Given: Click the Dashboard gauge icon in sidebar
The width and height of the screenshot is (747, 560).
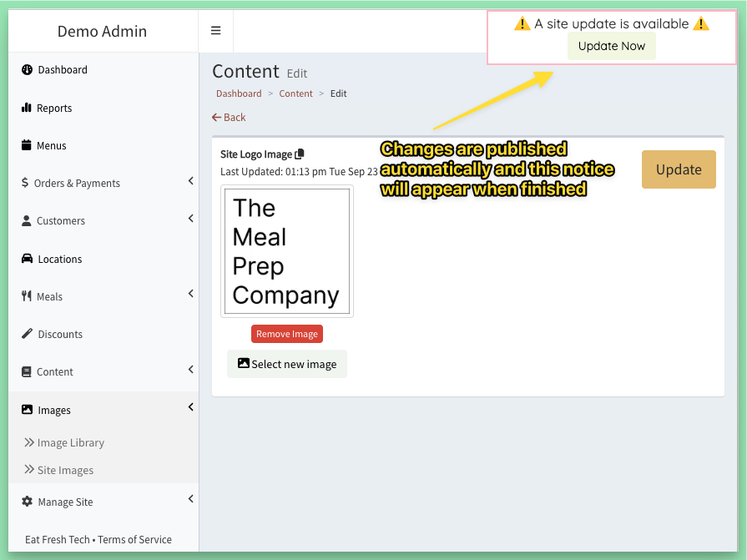Looking at the screenshot, I should 28,69.
